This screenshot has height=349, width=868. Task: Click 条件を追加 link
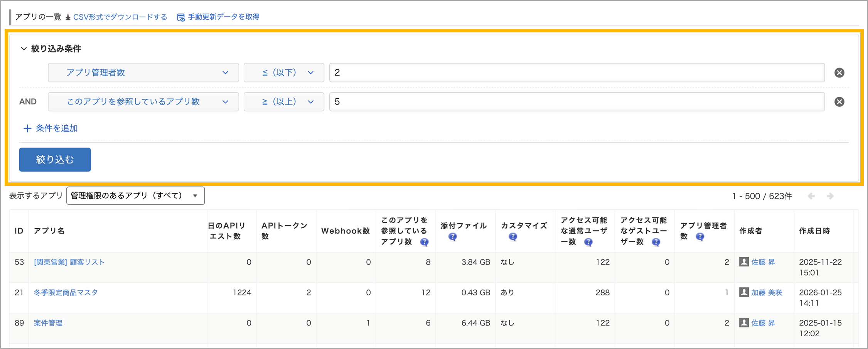57,128
